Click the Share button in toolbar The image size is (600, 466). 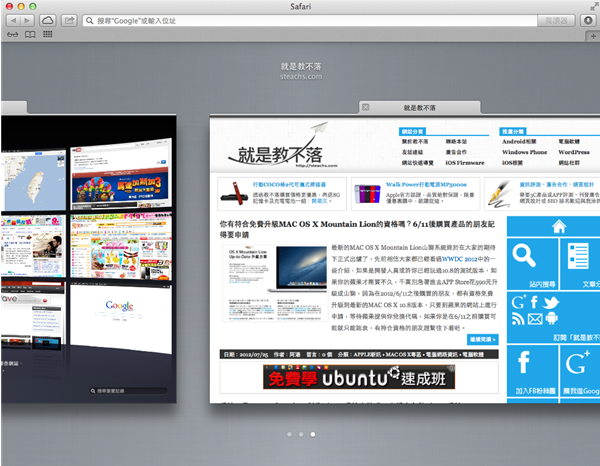[69, 20]
